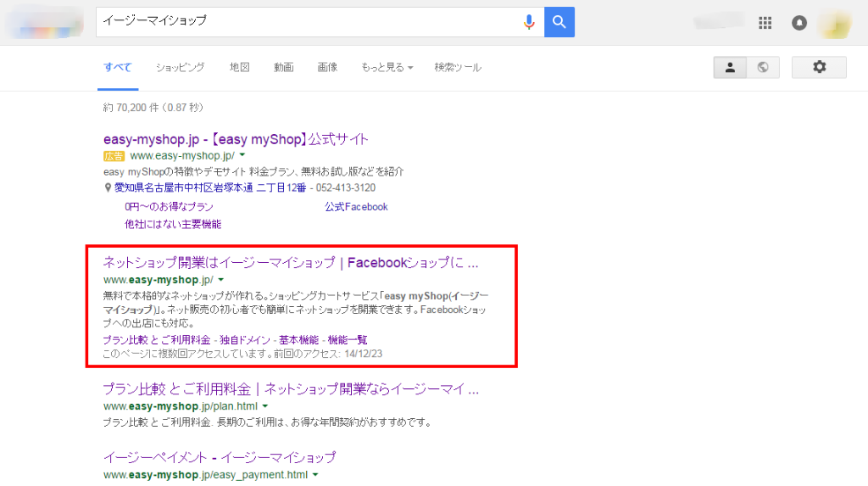868x486 pixels.
Task: Click the blurred Google logo
Action: pos(46,23)
